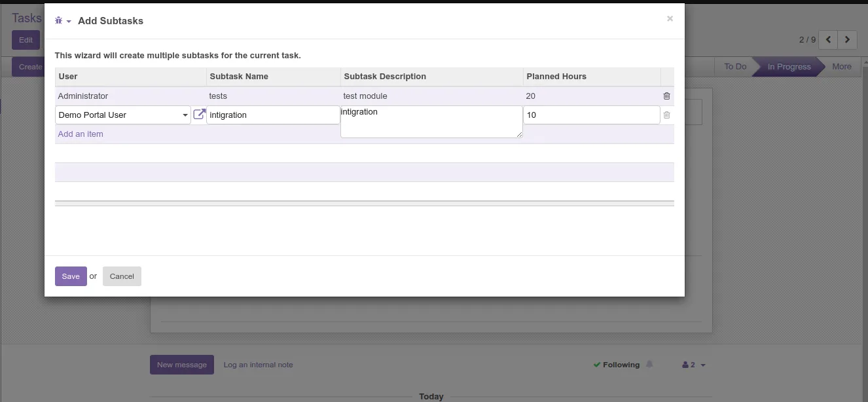Switch to the In Progress stage
This screenshot has height=402, width=868.
click(x=789, y=67)
